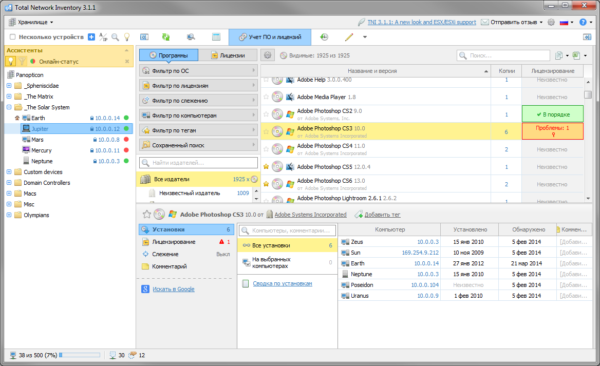Click the storage usage progress bar in status bar
The width and height of the screenshot is (600, 366).
[x=80, y=355]
